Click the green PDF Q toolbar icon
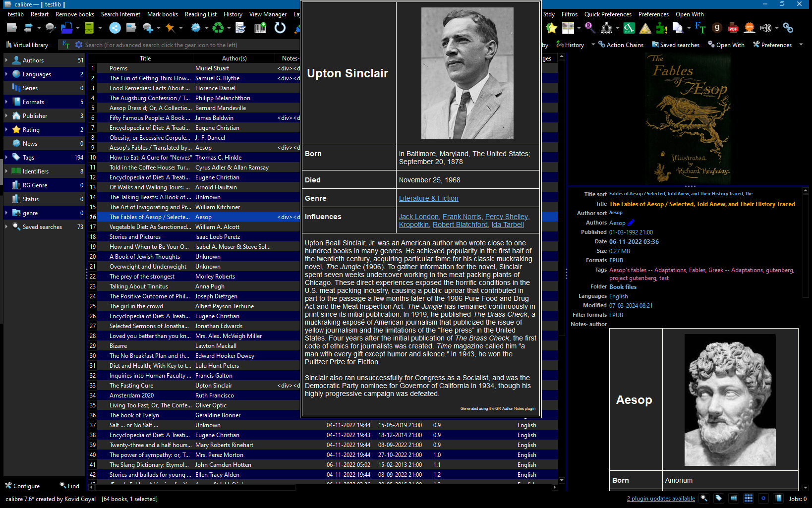 [x=629, y=28]
